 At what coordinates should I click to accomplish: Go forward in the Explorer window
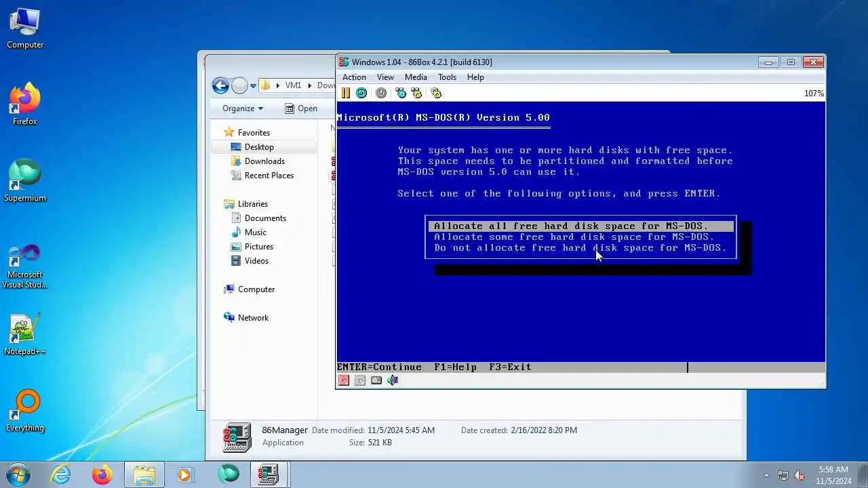click(x=239, y=85)
